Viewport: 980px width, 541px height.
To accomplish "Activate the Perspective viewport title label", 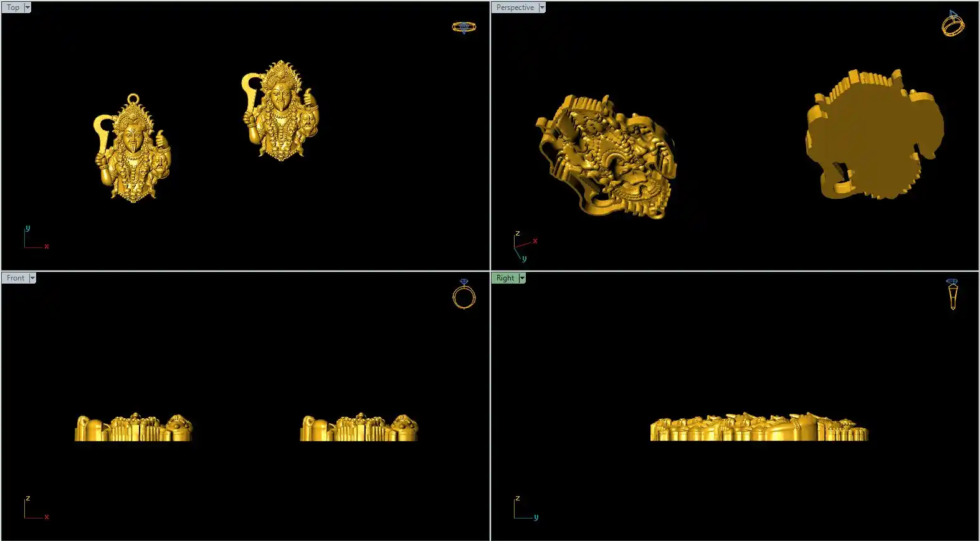I will pyautogui.click(x=515, y=7).
